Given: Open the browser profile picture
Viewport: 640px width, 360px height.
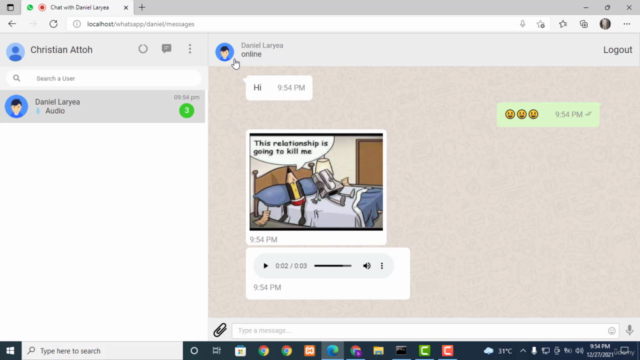Looking at the screenshot, I should [x=605, y=24].
